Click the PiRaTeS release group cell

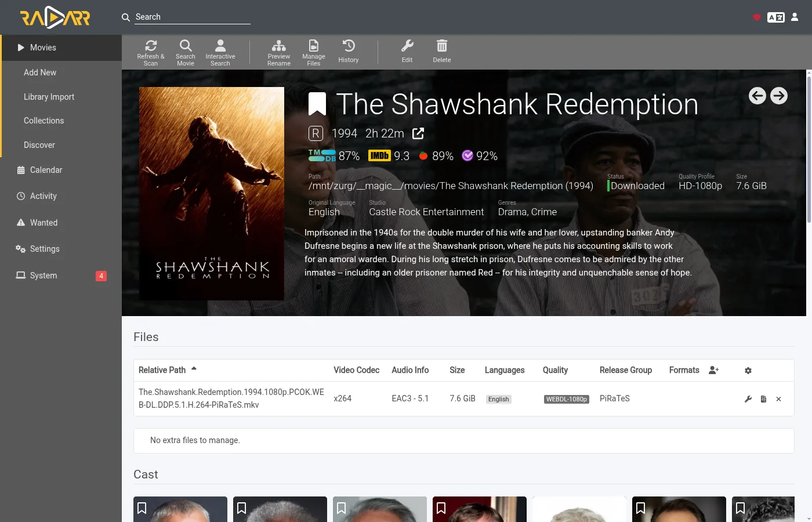(x=615, y=398)
